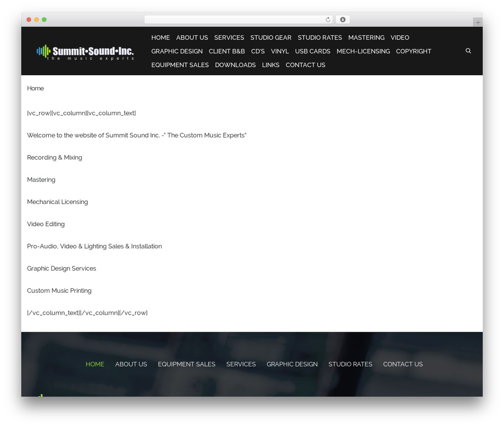Open the Copyright menu item

413,51
